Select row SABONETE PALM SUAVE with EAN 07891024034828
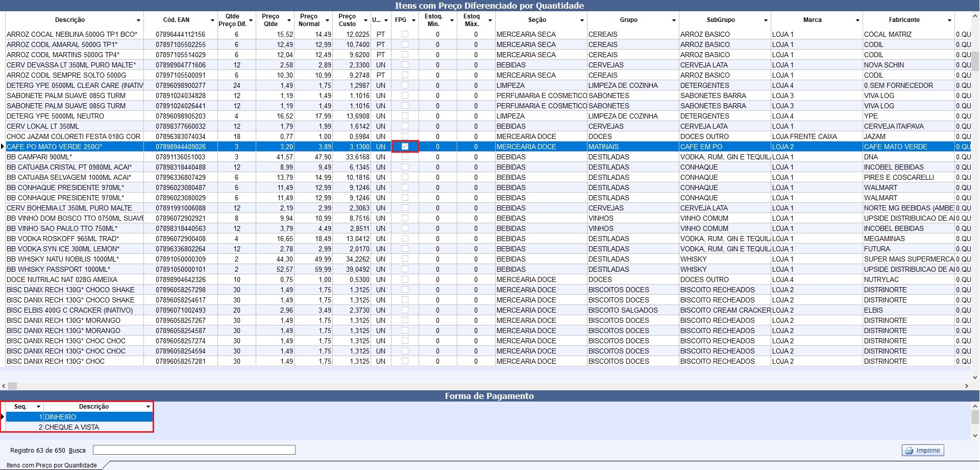Screen dimensions: 980x470 488,96
